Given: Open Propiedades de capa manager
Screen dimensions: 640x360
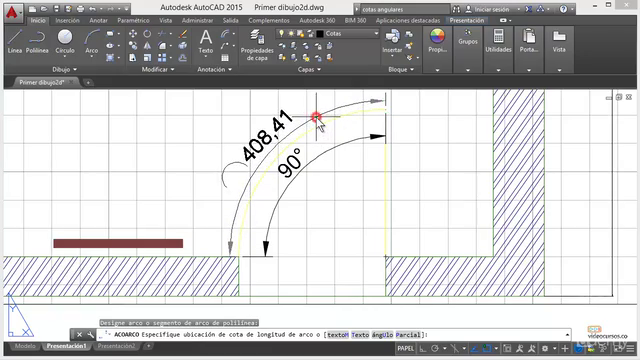Looking at the screenshot, I should [257, 45].
